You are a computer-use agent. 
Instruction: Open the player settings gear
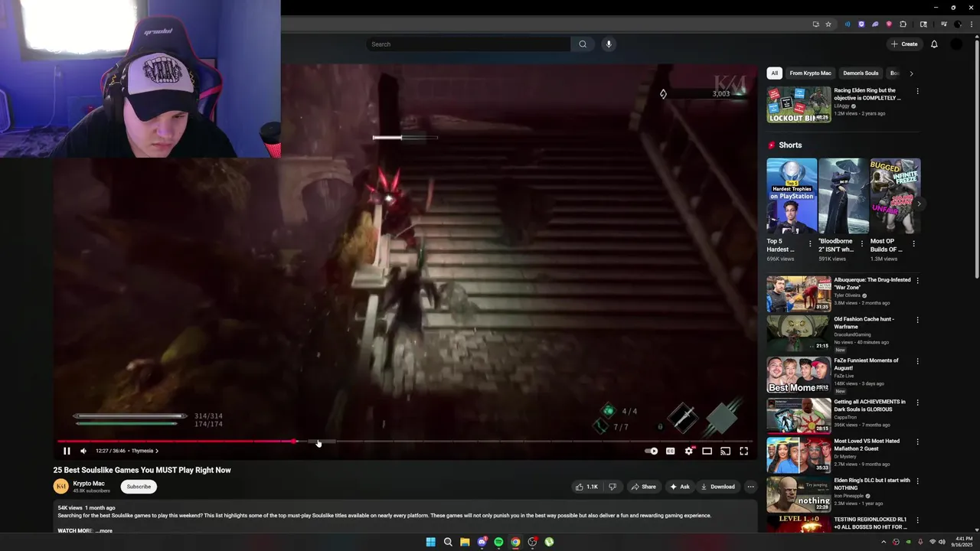688,451
